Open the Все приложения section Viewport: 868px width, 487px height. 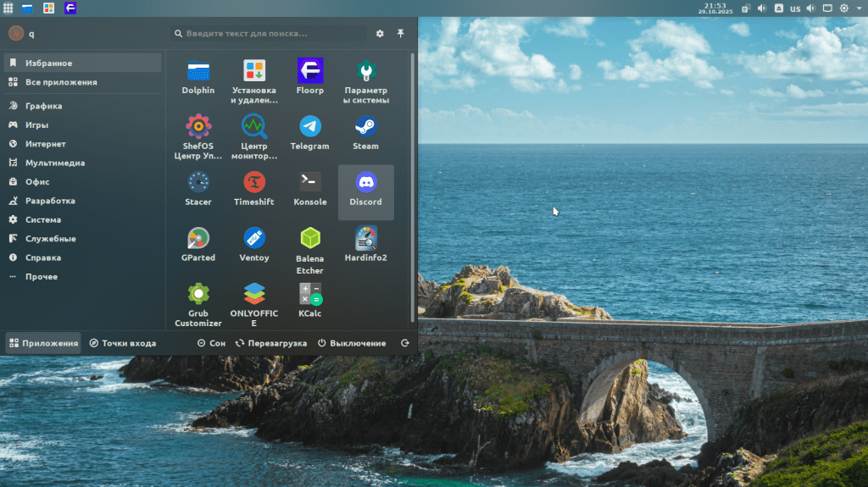(x=60, y=82)
